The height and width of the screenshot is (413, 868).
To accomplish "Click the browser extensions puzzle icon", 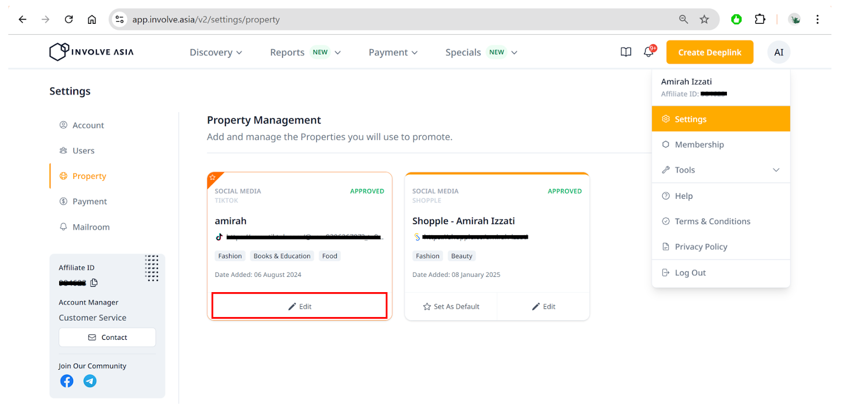I will tap(760, 20).
